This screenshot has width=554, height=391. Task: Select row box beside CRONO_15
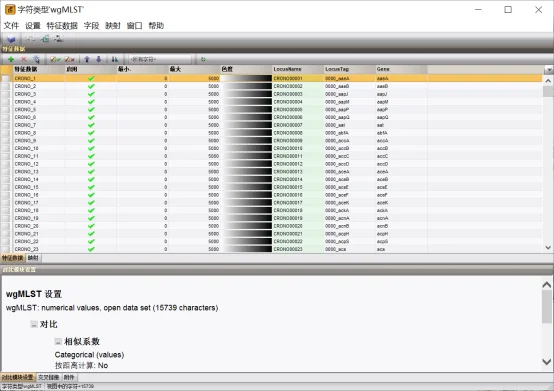pos(6,187)
